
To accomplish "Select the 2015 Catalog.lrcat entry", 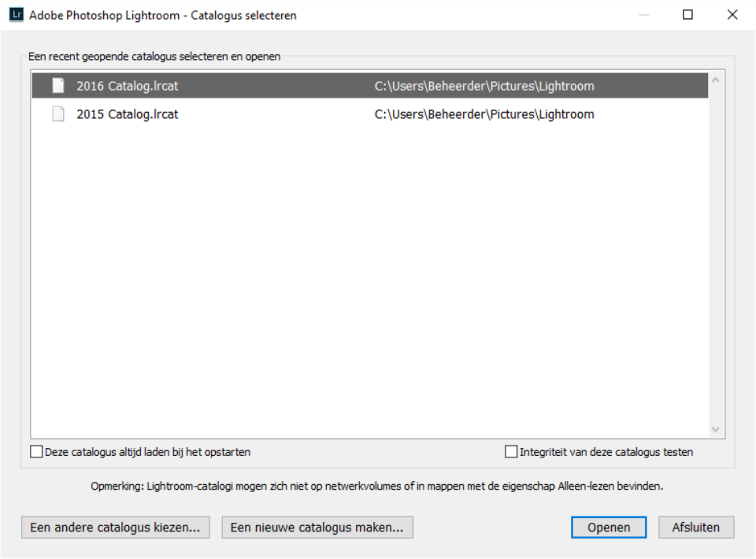I will pos(370,114).
